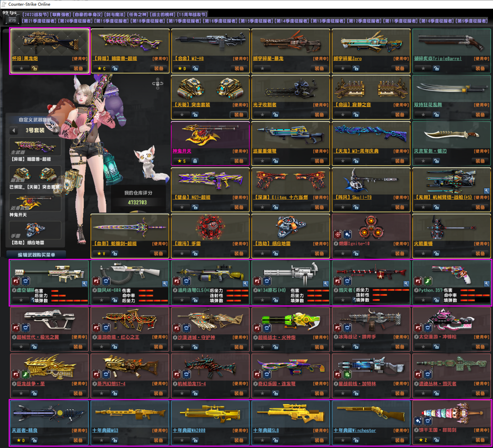
Task: Click 装备 on 【天驱】突击套装 card
Action: point(239,115)
